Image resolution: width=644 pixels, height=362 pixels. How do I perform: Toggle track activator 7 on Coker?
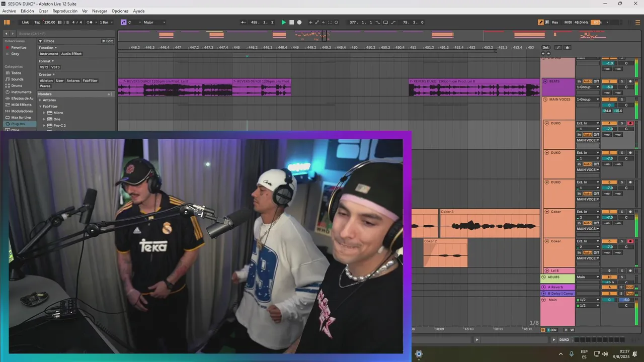609,212
